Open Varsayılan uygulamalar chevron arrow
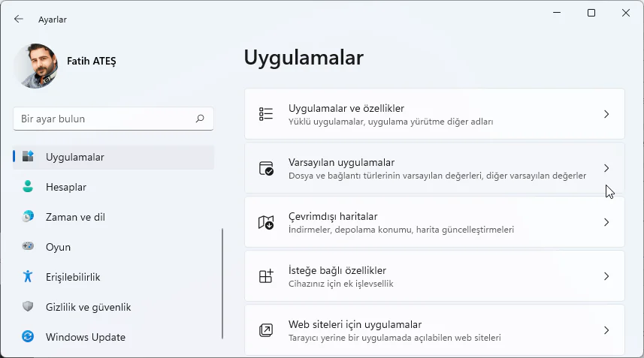 click(606, 168)
